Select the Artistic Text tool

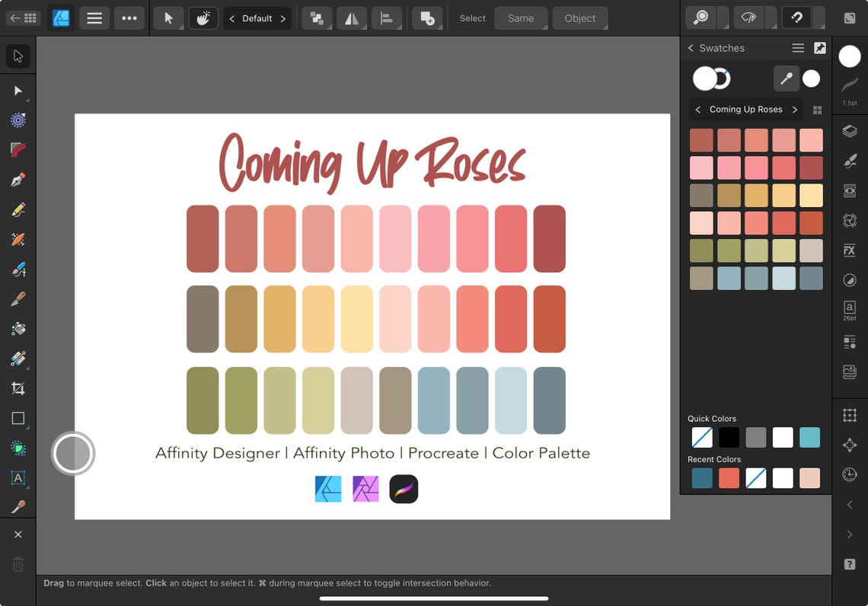(x=18, y=478)
